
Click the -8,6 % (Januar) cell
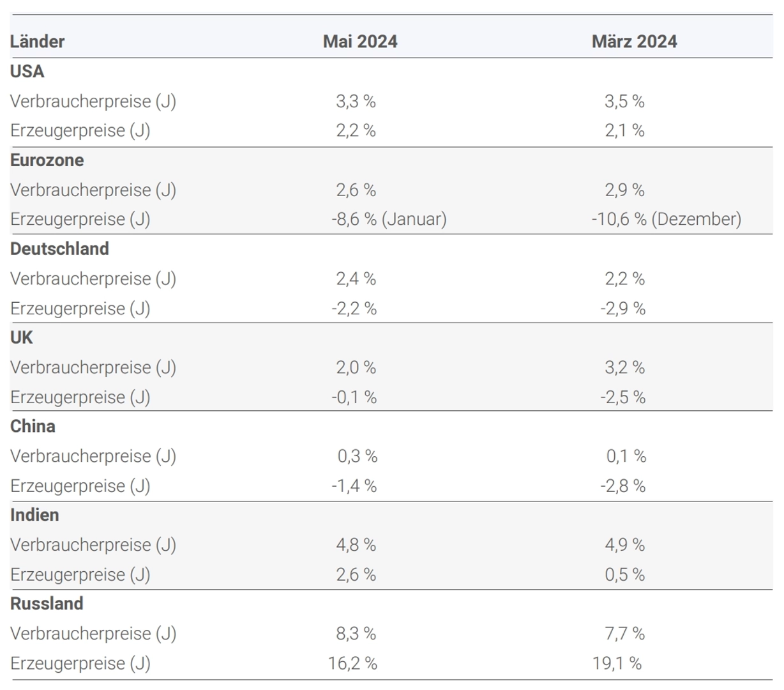389,219
